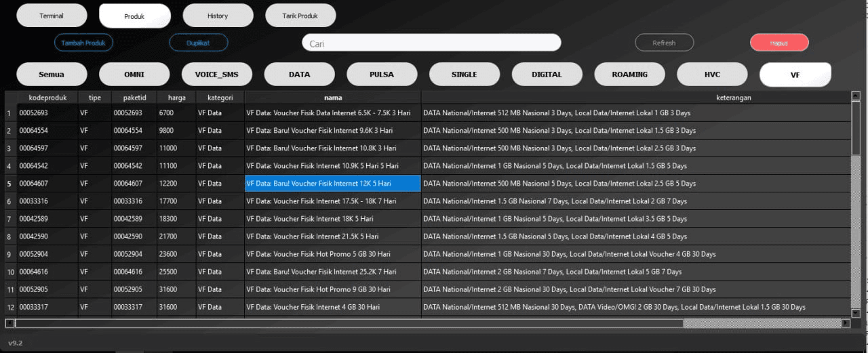Select the ROAMING category filter
The height and width of the screenshot is (353, 868).
point(629,75)
